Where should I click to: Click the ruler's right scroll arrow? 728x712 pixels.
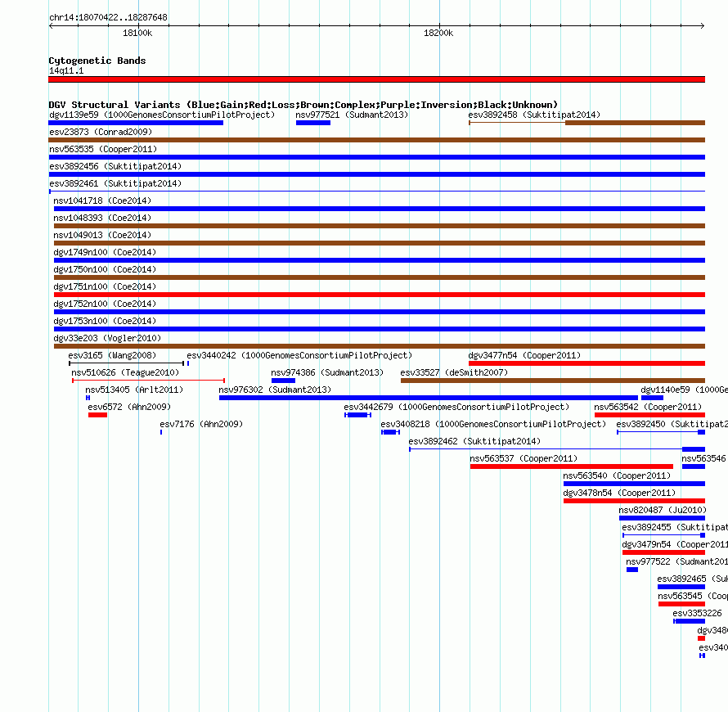[703, 25]
